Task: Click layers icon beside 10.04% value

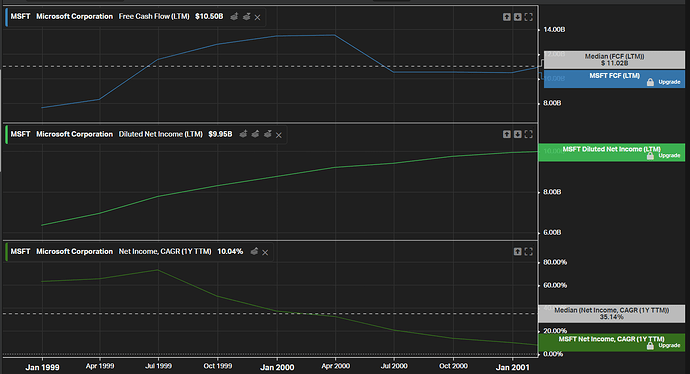Action: [254, 252]
